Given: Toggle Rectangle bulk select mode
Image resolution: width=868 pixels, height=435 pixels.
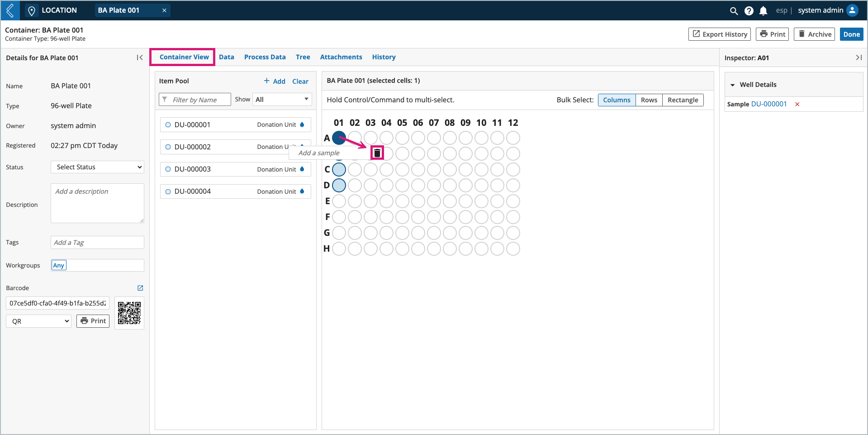Looking at the screenshot, I should (x=683, y=100).
